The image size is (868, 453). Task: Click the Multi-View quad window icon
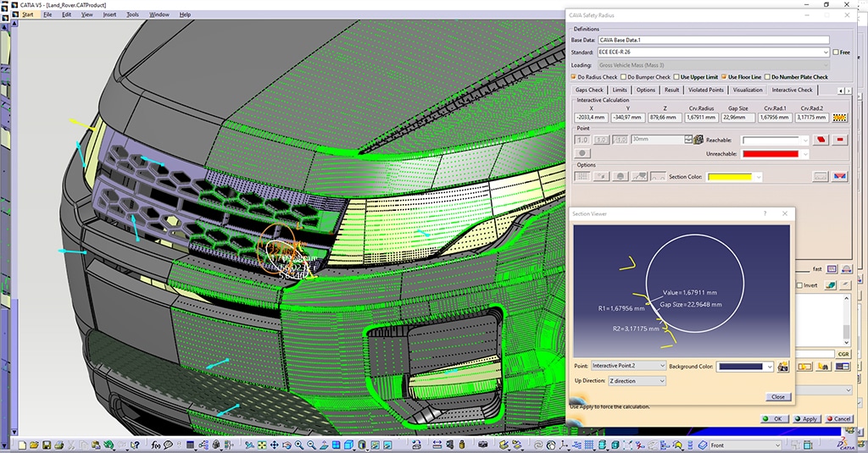tap(336, 445)
